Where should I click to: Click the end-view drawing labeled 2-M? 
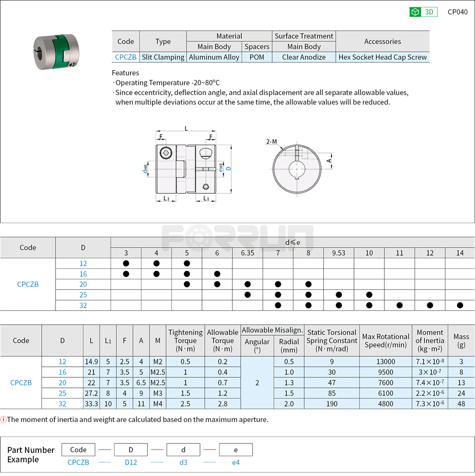coord(299,168)
